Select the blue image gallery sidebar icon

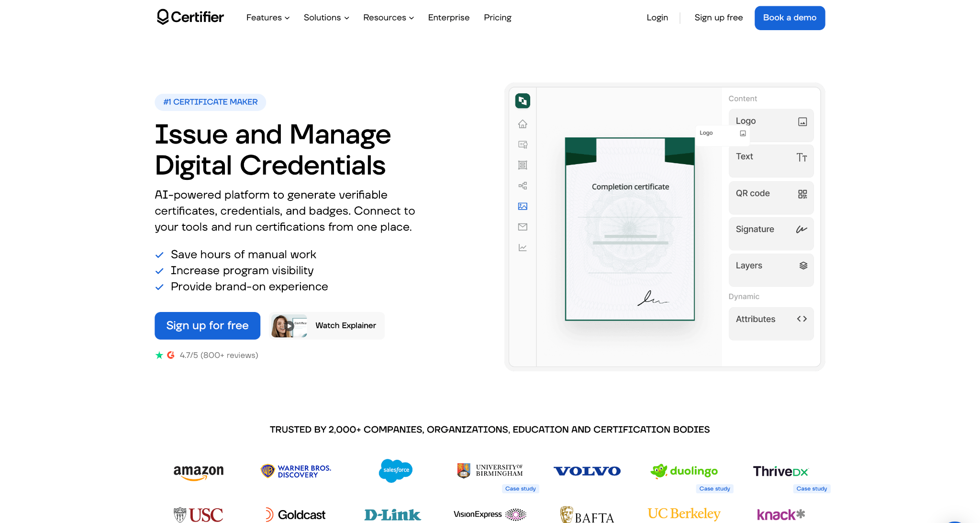(523, 206)
